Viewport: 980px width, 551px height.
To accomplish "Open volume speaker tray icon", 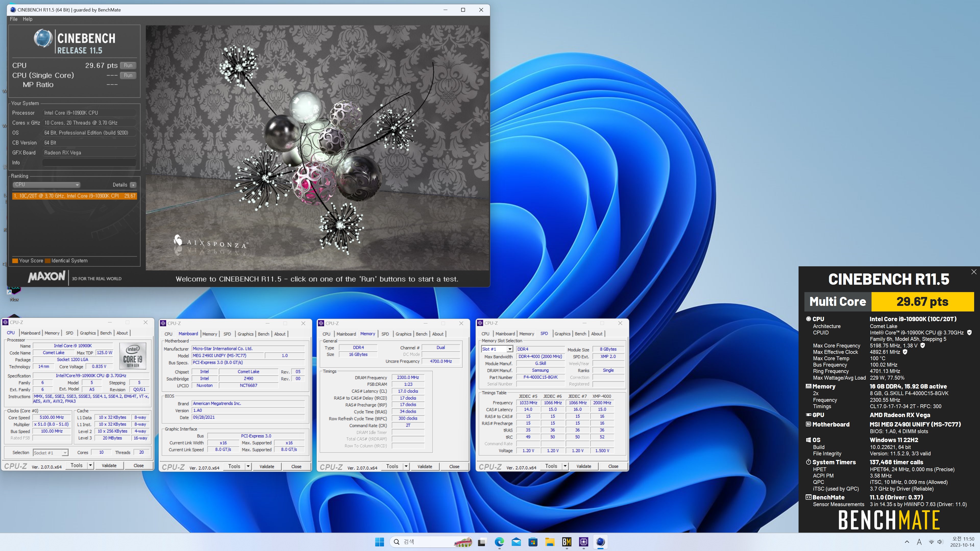I will pyautogui.click(x=940, y=542).
